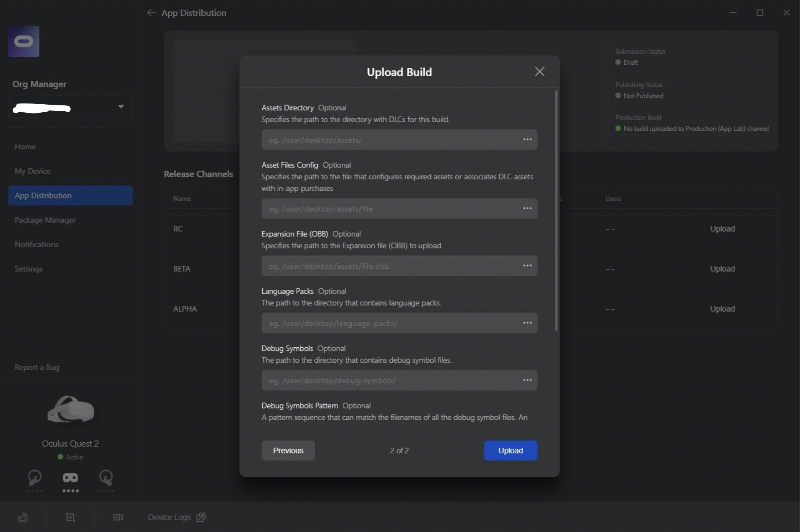
Task: Select the right controller icon
Action: coord(106,478)
